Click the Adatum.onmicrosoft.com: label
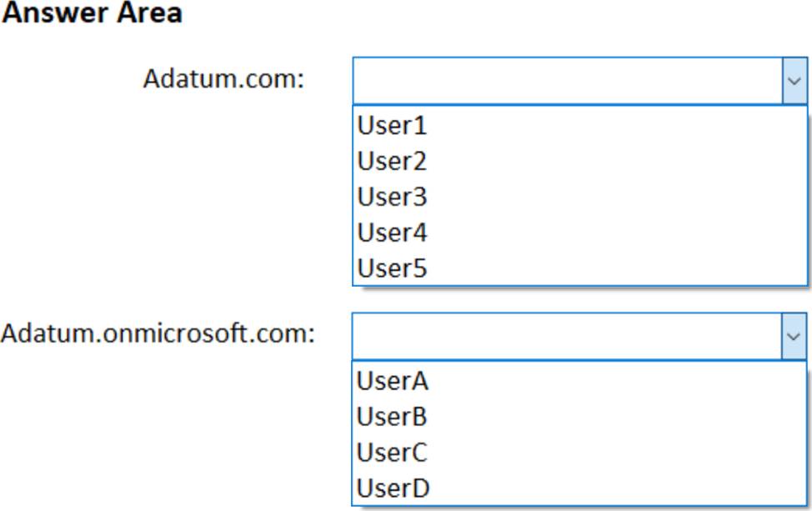This screenshot has width=812, height=511. coord(158,333)
